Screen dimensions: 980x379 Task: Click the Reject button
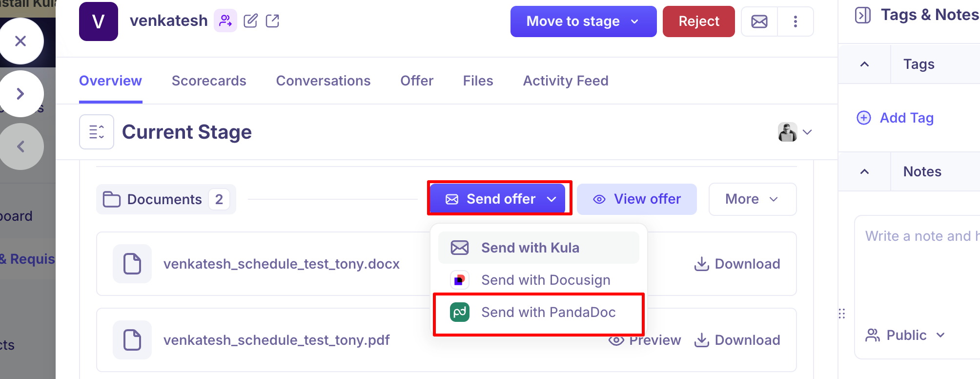[x=698, y=21]
